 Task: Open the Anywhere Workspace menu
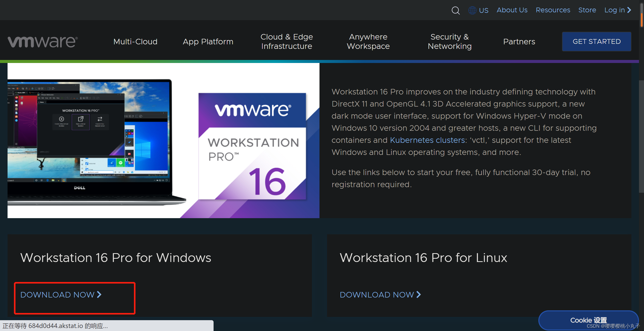[x=368, y=42]
